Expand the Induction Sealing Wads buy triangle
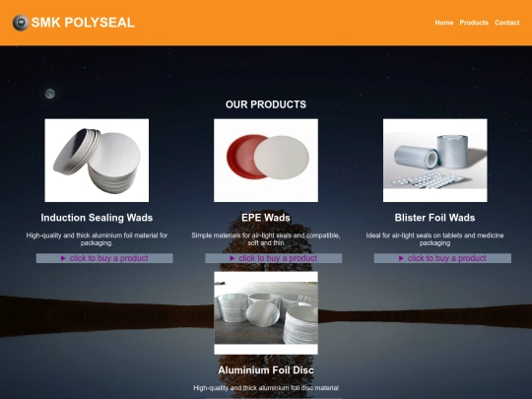 tap(63, 258)
